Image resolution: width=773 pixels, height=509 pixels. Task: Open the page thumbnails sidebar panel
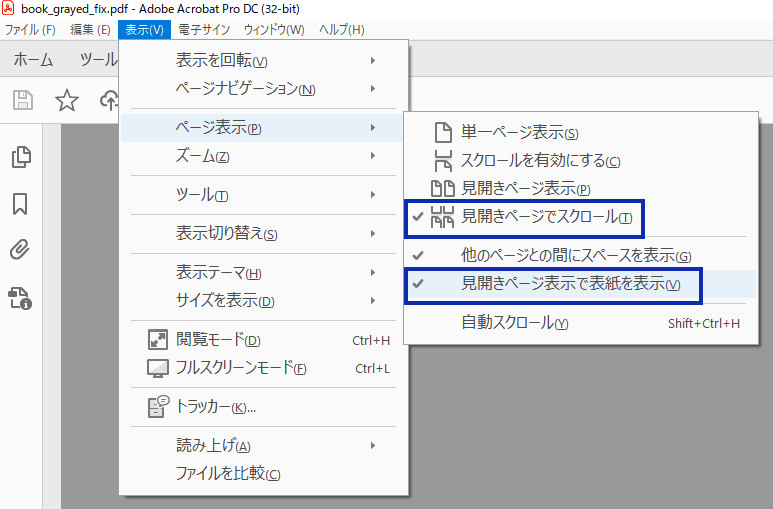pos(21,157)
